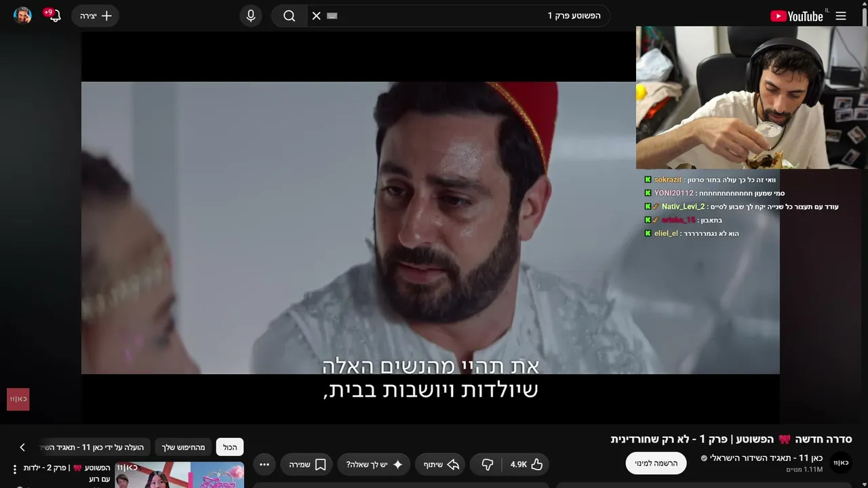
Task: Click the video player to pause
Action: coord(431,228)
